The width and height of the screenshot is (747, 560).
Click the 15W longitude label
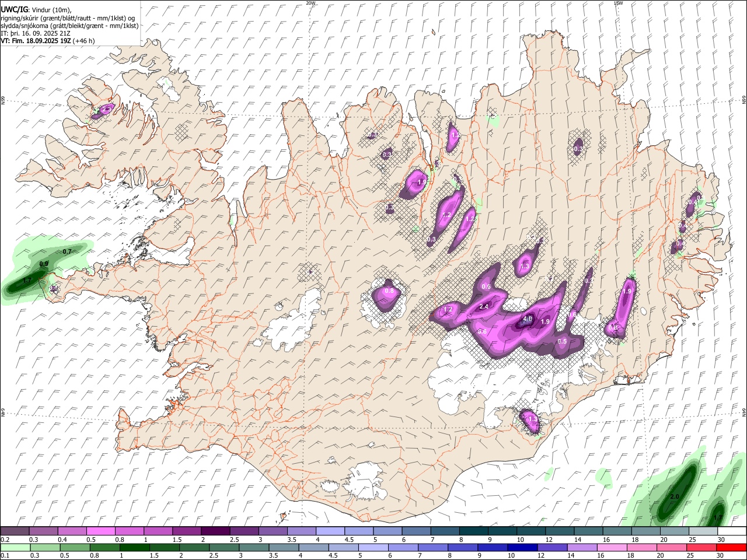(618, 3)
